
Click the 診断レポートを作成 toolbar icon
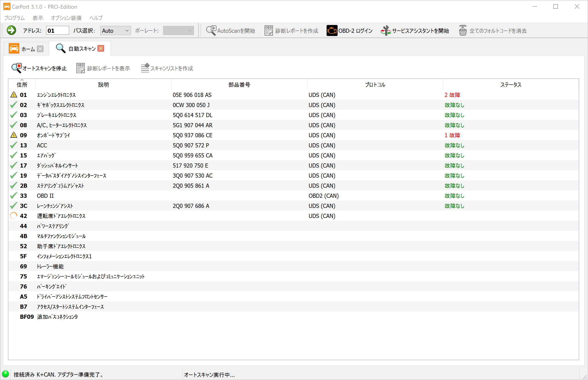click(269, 31)
